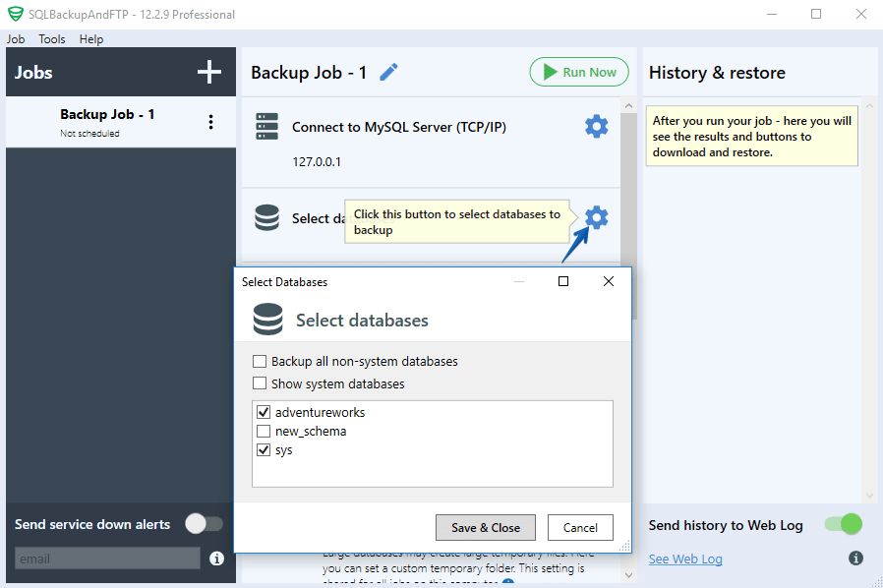
Task: Click scrollbar thumb of job steps panel
Action: 628,216
